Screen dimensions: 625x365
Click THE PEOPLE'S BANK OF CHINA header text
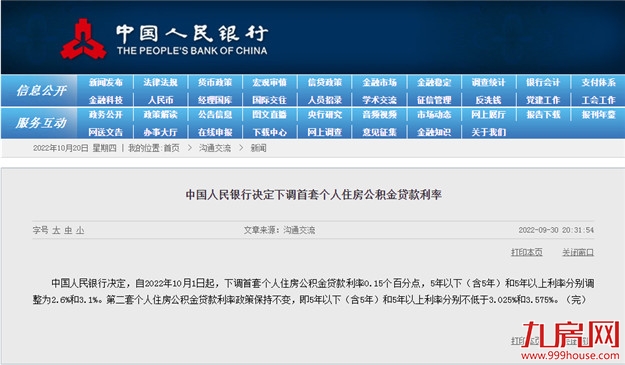[x=192, y=51]
